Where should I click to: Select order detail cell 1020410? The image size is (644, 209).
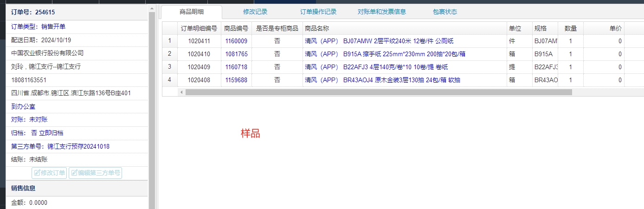(x=199, y=54)
